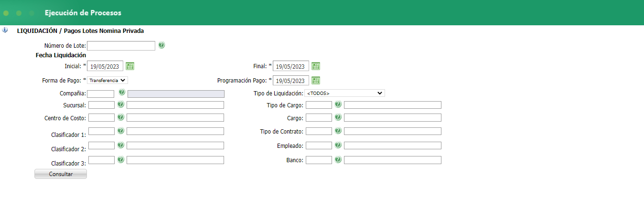Screen dimensions: 644x218
Task: Focus the Compañia code field
Action: click(x=101, y=94)
